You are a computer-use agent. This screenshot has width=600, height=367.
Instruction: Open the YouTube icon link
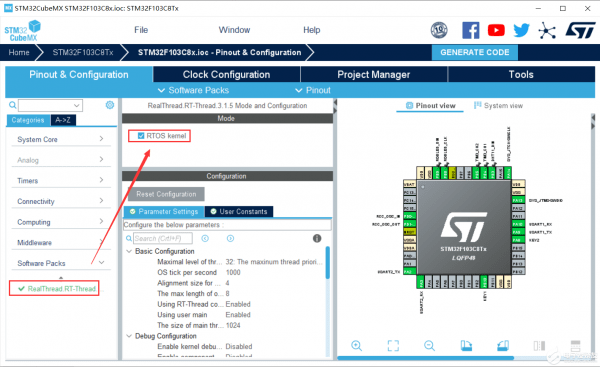pos(496,30)
